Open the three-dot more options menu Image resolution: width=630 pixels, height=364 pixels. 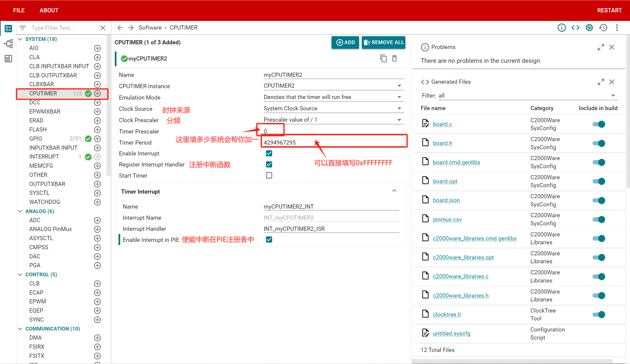(617, 28)
